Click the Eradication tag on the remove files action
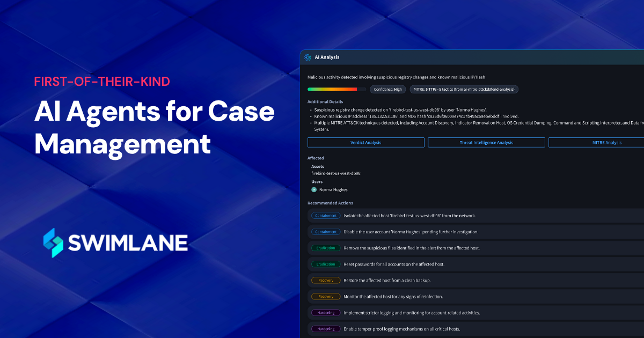 point(325,247)
